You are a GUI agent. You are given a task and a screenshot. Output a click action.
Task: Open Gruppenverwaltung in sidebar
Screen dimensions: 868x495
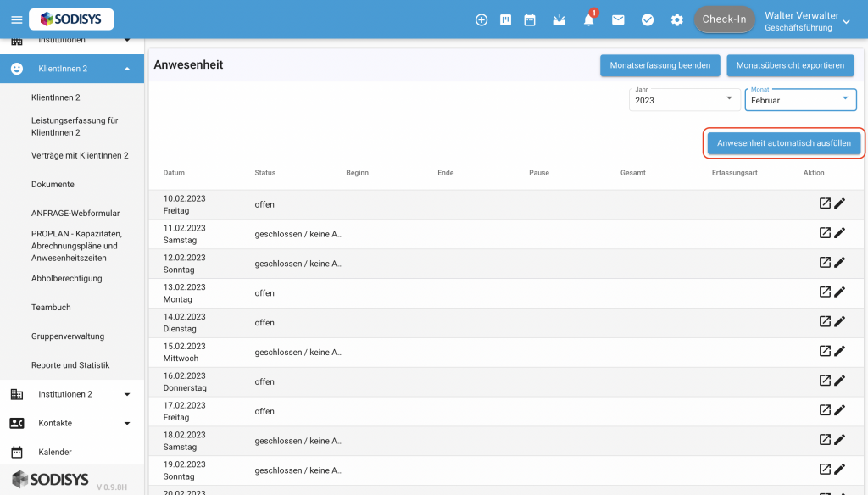[68, 336]
